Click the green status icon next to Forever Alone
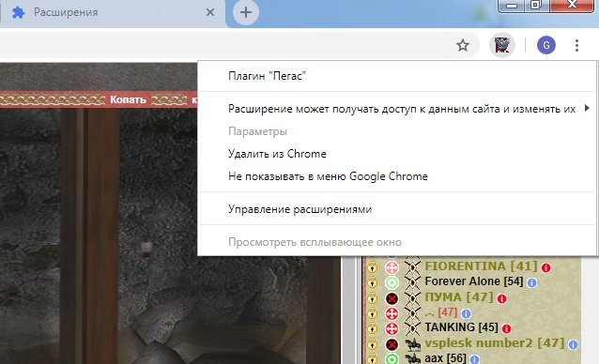This screenshot has width=599, height=364. tap(392, 283)
